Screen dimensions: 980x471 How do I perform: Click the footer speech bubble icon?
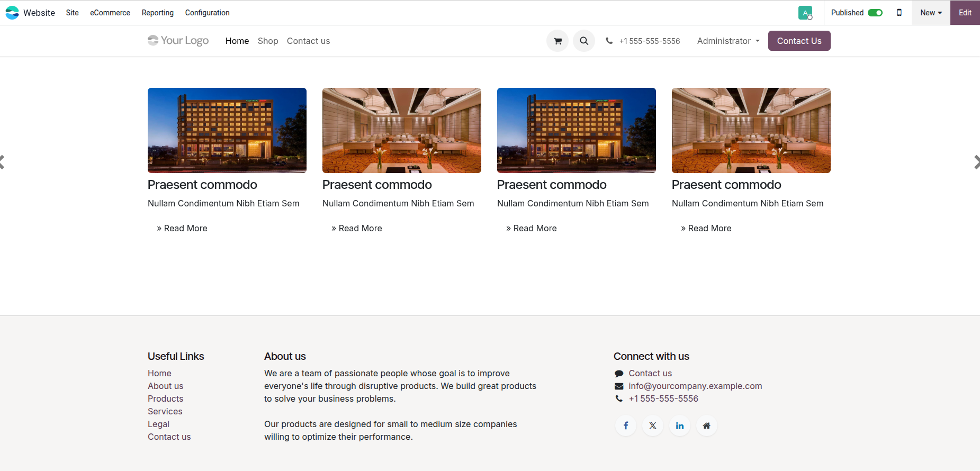(619, 374)
